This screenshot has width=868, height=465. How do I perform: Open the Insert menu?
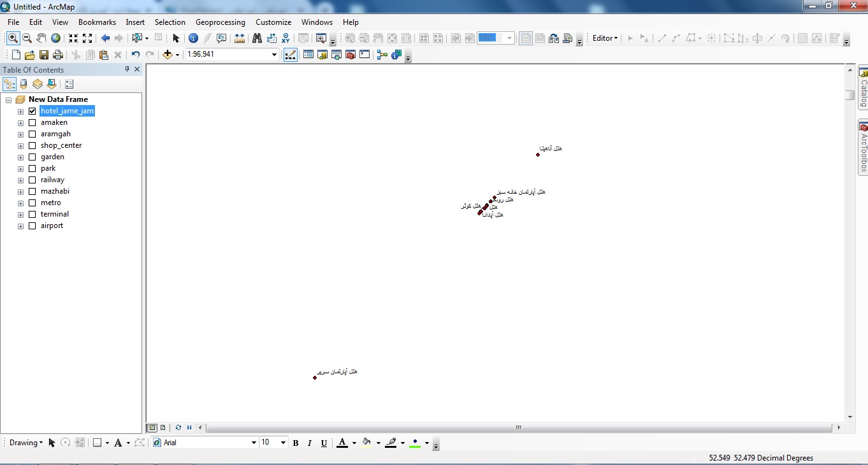click(135, 22)
